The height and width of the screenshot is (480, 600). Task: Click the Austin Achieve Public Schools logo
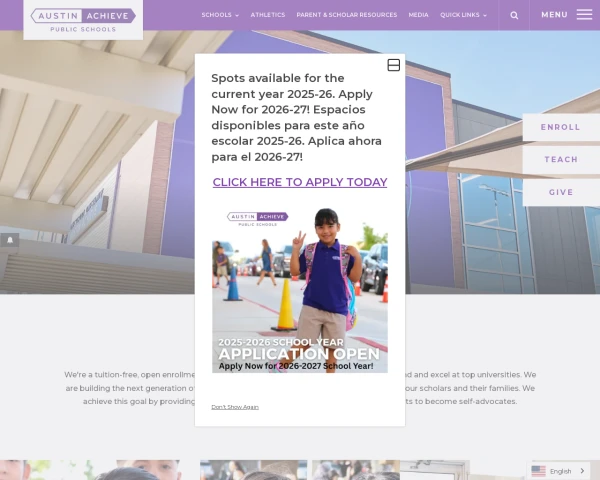coord(83,20)
